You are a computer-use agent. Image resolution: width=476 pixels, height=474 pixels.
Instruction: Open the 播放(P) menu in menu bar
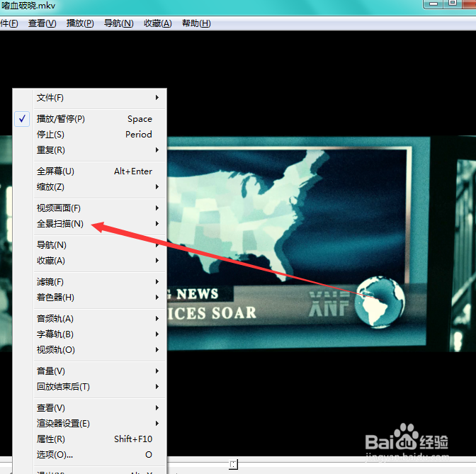(x=80, y=23)
